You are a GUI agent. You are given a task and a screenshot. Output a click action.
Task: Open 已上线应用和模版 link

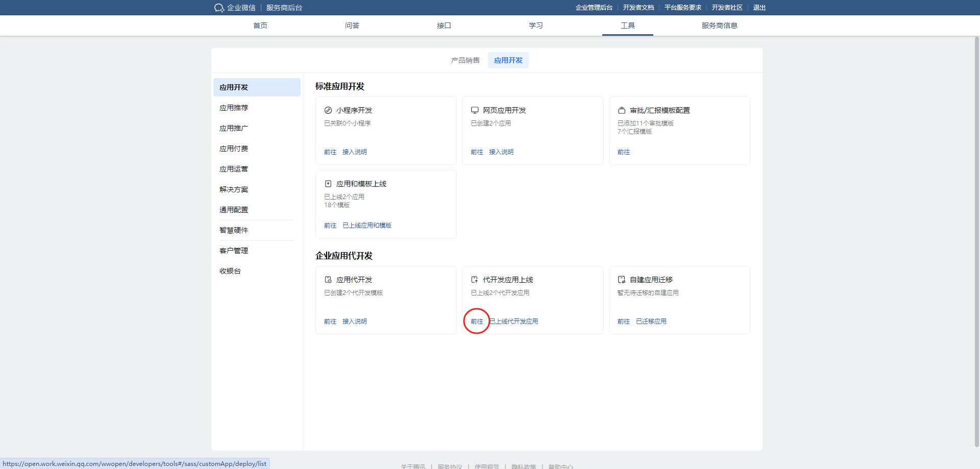click(367, 226)
